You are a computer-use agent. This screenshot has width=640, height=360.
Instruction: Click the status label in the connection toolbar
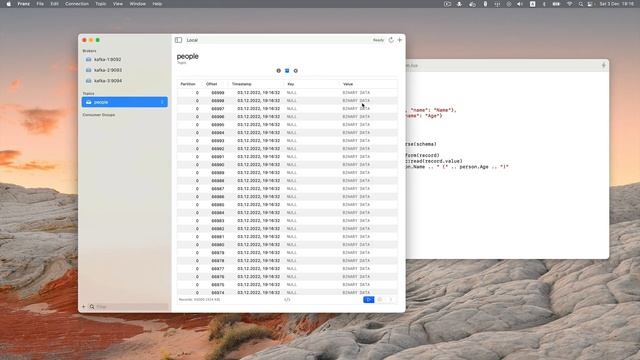378,40
